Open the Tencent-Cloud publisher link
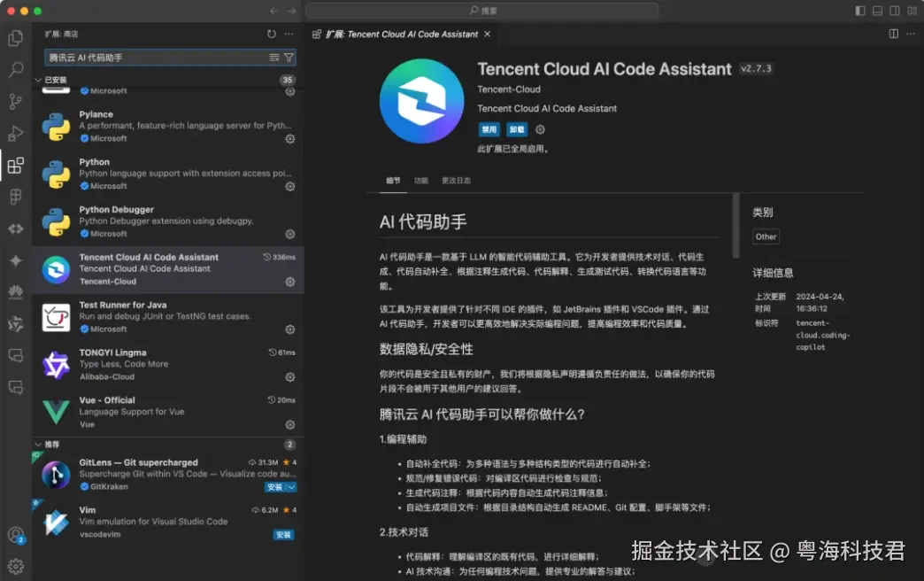 [509, 89]
